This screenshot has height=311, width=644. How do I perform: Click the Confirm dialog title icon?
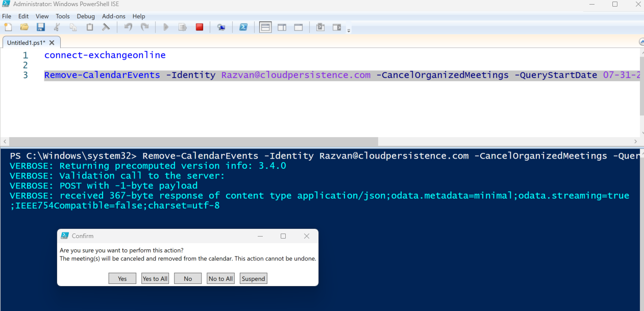pos(65,236)
